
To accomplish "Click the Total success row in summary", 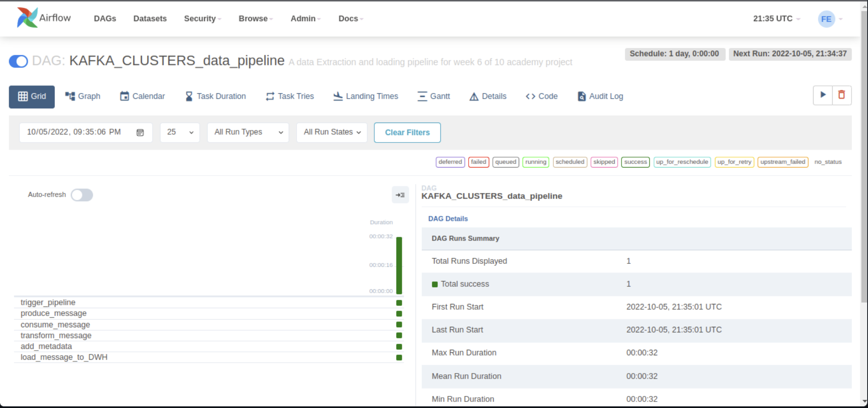I will (636, 284).
